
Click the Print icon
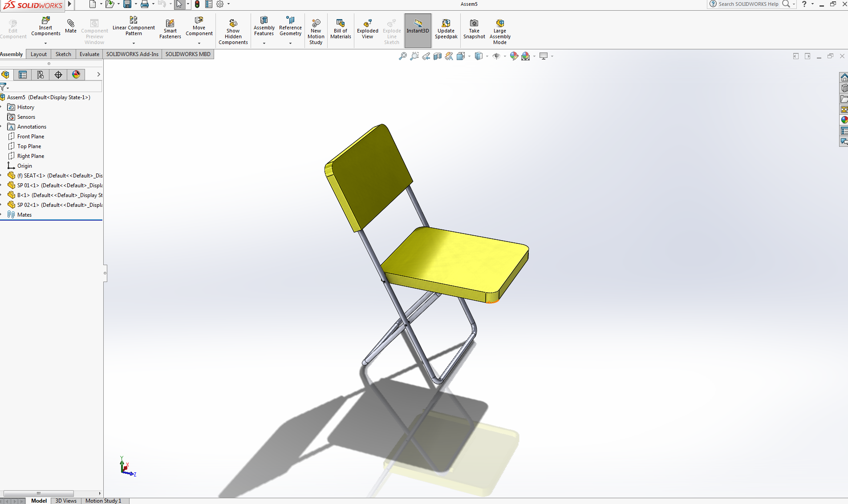click(145, 4)
